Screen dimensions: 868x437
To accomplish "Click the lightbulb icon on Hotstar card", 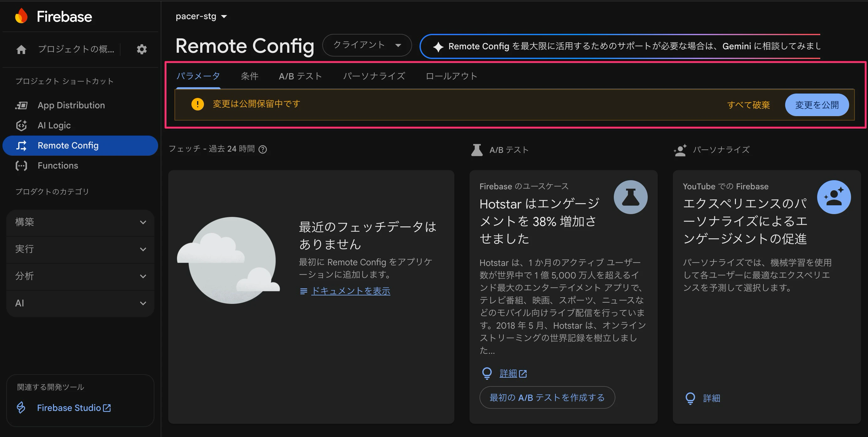I will [x=487, y=373].
